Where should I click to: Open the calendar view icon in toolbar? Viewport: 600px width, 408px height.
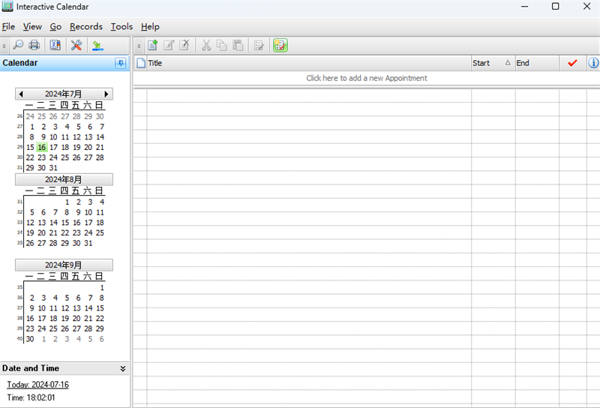(x=55, y=45)
